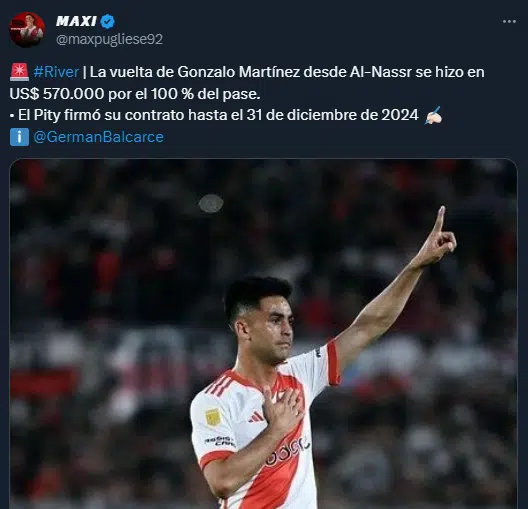Click the #River hashtag
This screenshot has height=509, width=528.
56,72
